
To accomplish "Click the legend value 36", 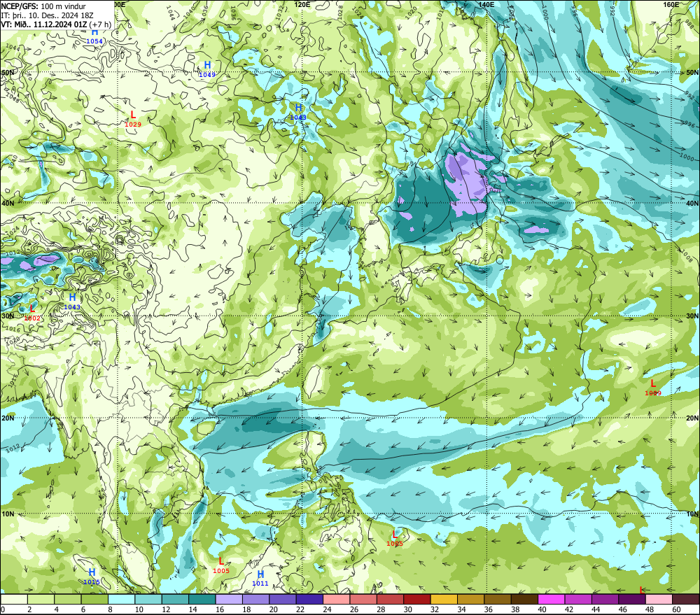I will pos(488,609).
